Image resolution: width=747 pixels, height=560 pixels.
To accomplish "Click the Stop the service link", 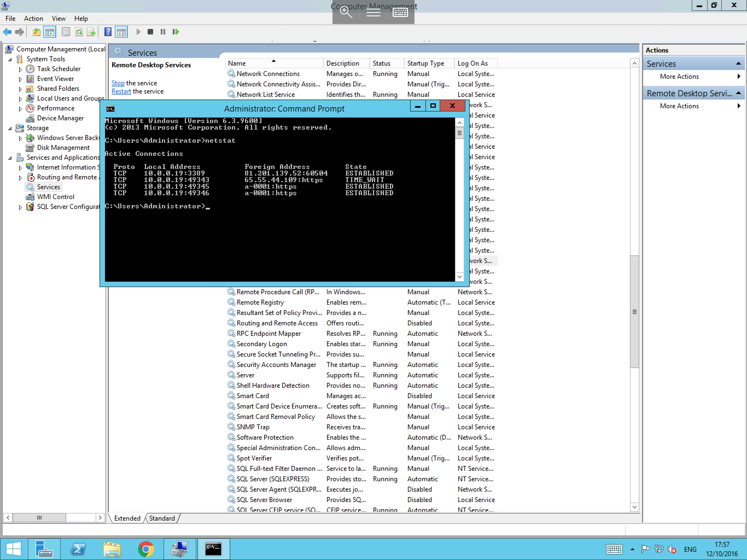I will pos(118,83).
